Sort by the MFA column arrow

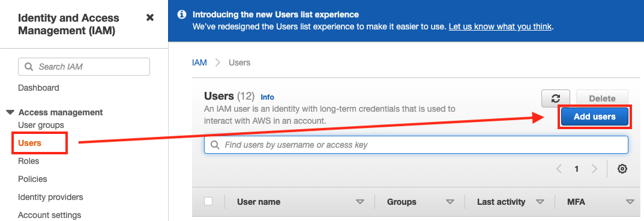click(630, 202)
